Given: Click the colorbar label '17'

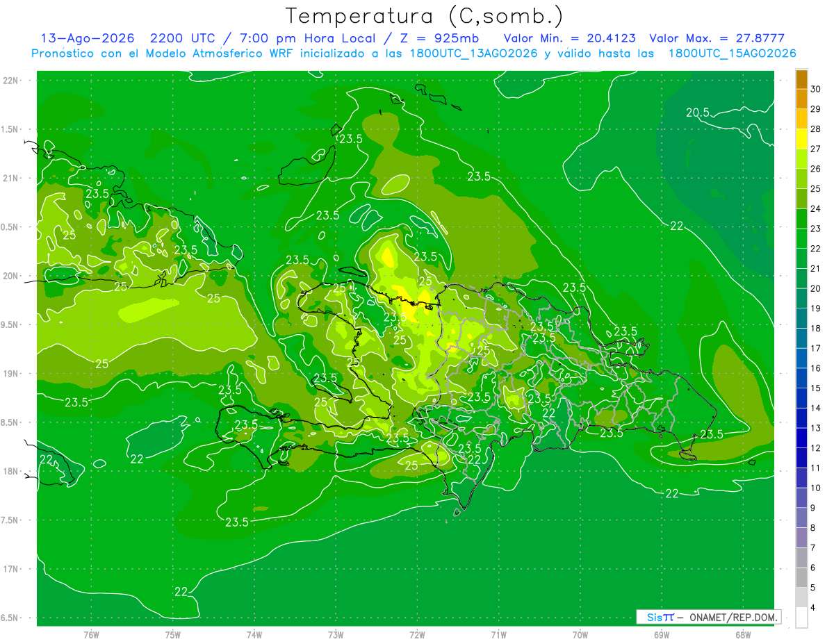Looking at the screenshot, I should [x=816, y=348].
